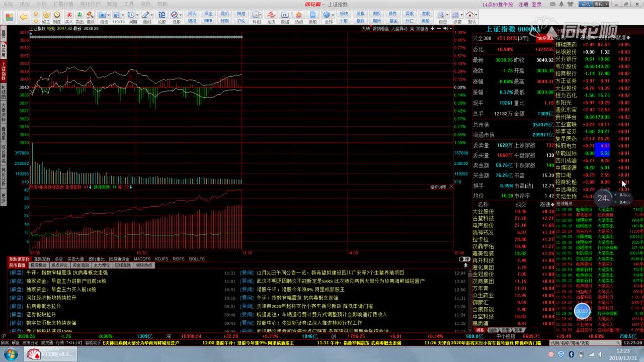
Task: Click the Windows Start button
Action: (x=10, y=354)
